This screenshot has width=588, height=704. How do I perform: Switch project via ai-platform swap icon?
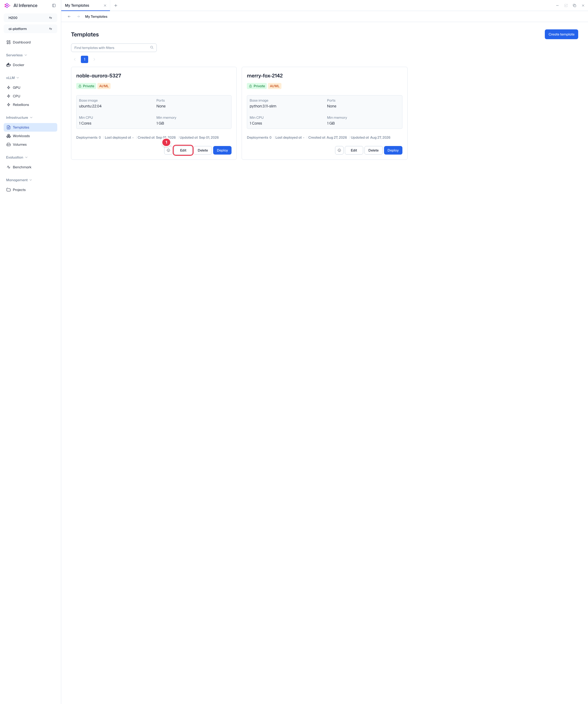coord(51,29)
